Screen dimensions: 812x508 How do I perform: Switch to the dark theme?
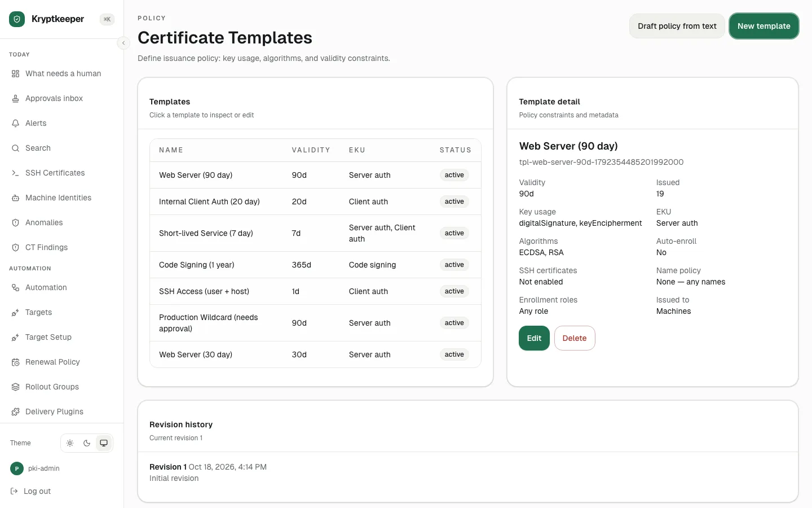pyautogui.click(x=87, y=443)
